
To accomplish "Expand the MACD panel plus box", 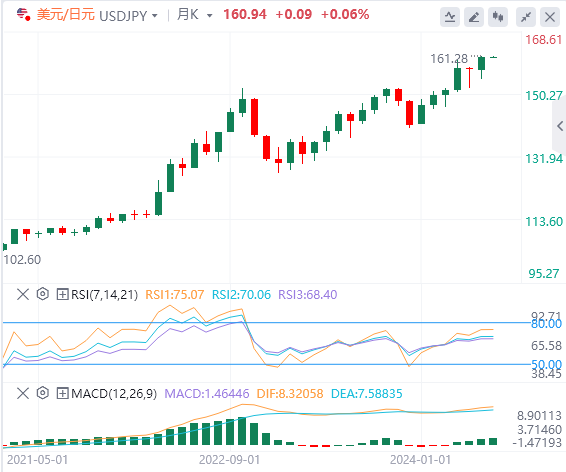I will coord(62,393).
